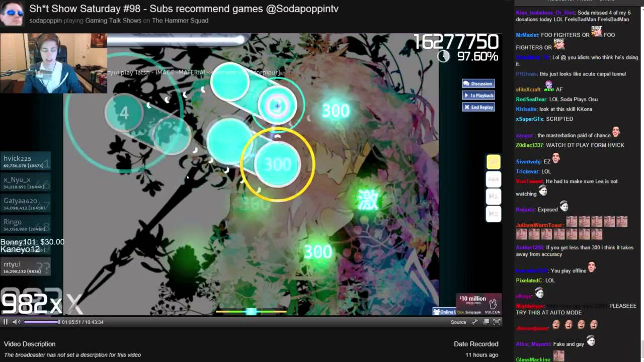Mute the video using the speaker icon
The width and height of the screenshot is (644, 362).
(x=16, y=322)
